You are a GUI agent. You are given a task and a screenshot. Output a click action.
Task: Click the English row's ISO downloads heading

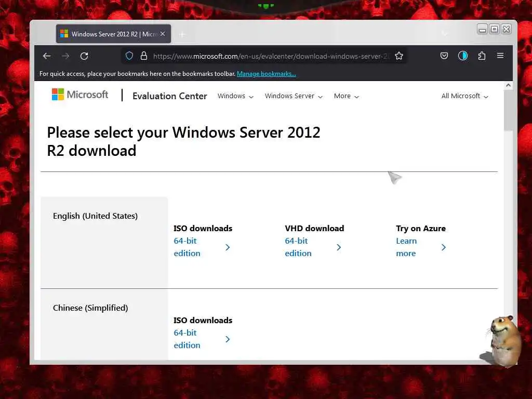click(x=203, y=229)
